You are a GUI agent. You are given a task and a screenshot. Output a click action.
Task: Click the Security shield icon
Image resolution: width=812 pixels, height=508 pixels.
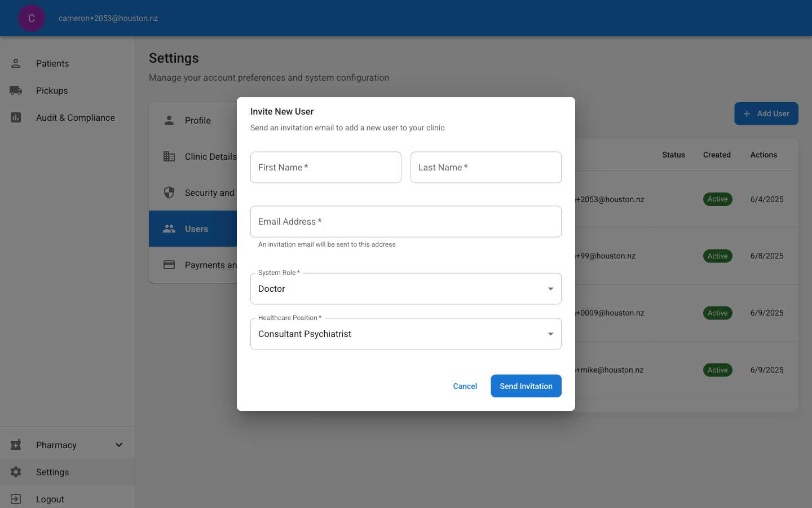coord(169,192)
